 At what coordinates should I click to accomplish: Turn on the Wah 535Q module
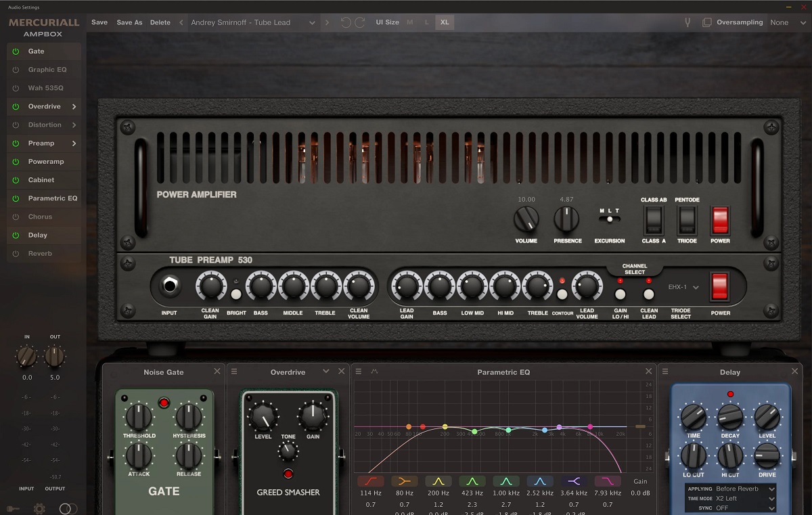(x=16, y=88)
